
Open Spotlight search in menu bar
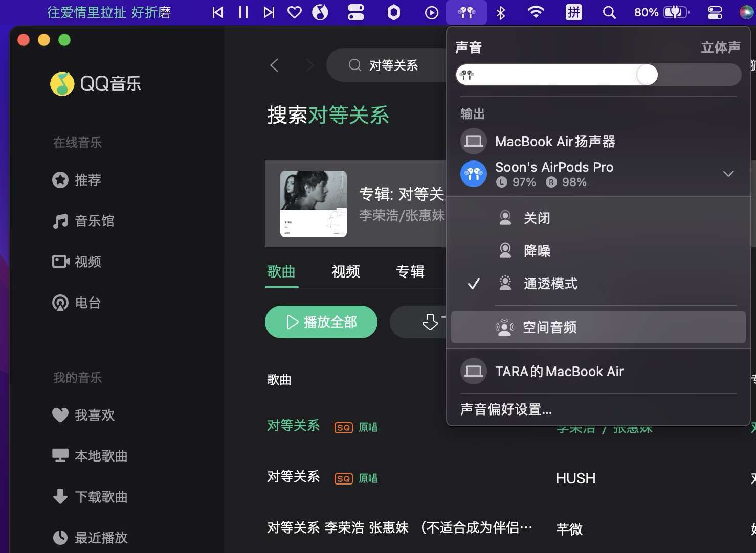point(609,12)
